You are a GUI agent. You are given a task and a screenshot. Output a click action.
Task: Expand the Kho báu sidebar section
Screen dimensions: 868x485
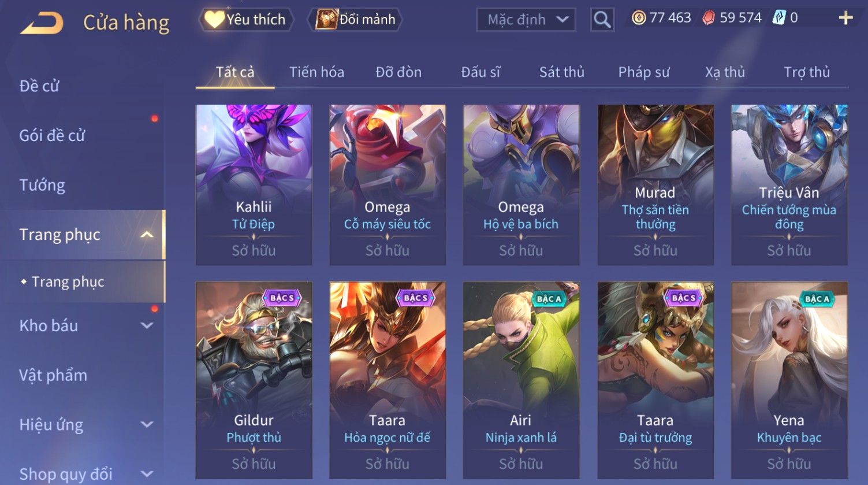pos(147,325)
